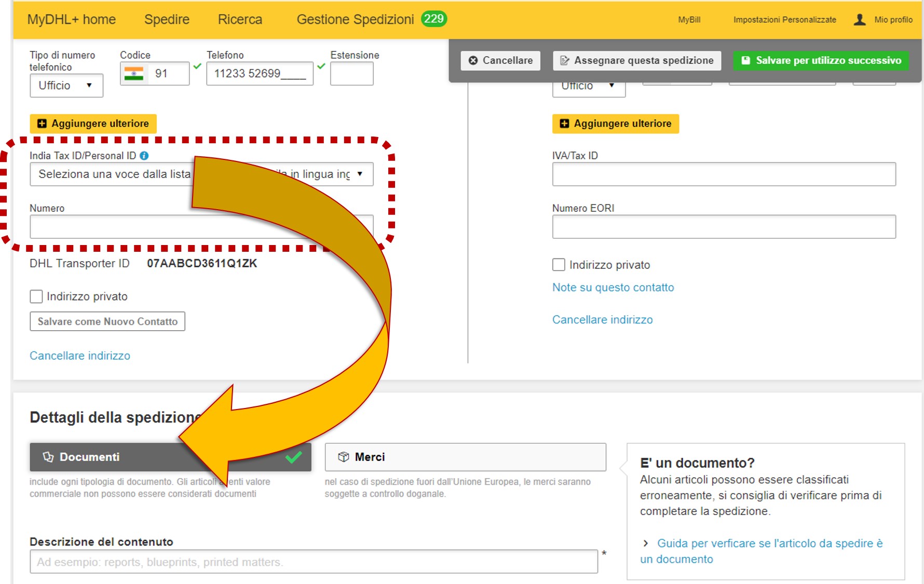Open Note su questo contatto
This screenshot has height=584, width=924.
(x=613, y=288)
